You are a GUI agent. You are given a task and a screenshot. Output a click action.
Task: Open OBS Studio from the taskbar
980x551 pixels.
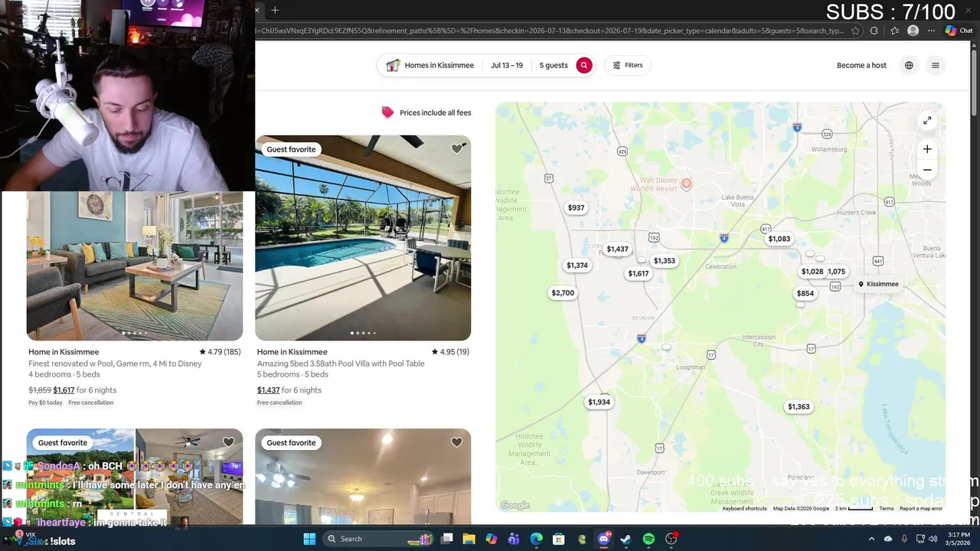[x=671, y=539]
